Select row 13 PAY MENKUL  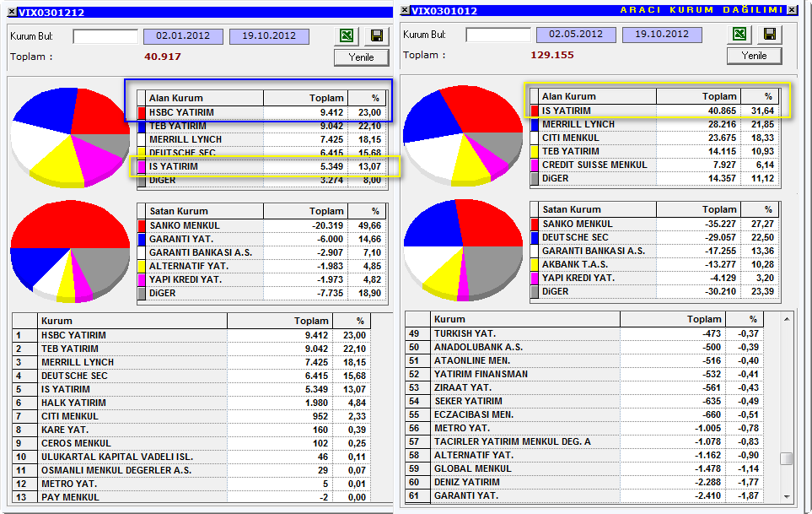(191, 497)
